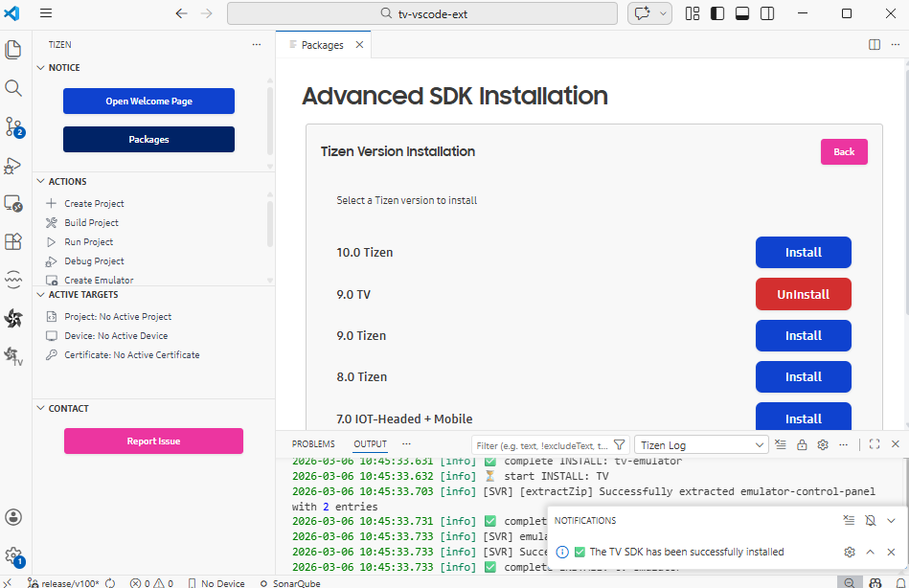Viewport: 909px width, 588px height.
Task: Install the 10.0 Tizen version
Action: (x=803, y=253)
